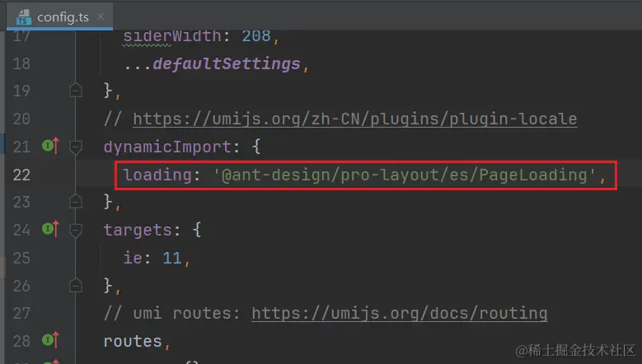Click the targets key
The image size is (642, 364).
coord(138,231)
